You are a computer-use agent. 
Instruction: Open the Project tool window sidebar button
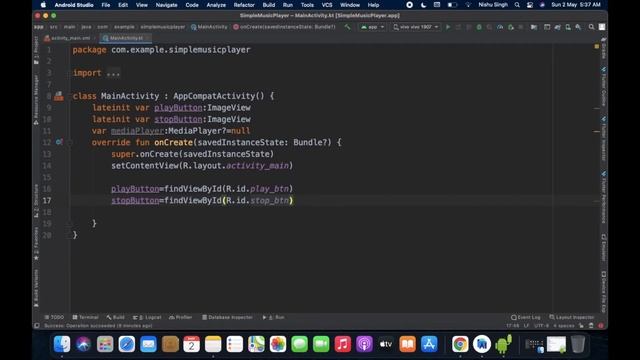pos(36,50)
